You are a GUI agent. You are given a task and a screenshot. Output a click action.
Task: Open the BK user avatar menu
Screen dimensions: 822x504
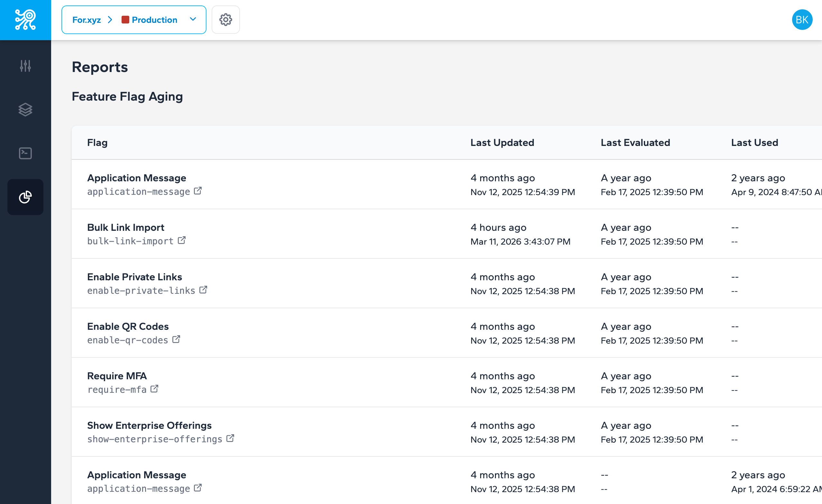click(x=802, y=20)
